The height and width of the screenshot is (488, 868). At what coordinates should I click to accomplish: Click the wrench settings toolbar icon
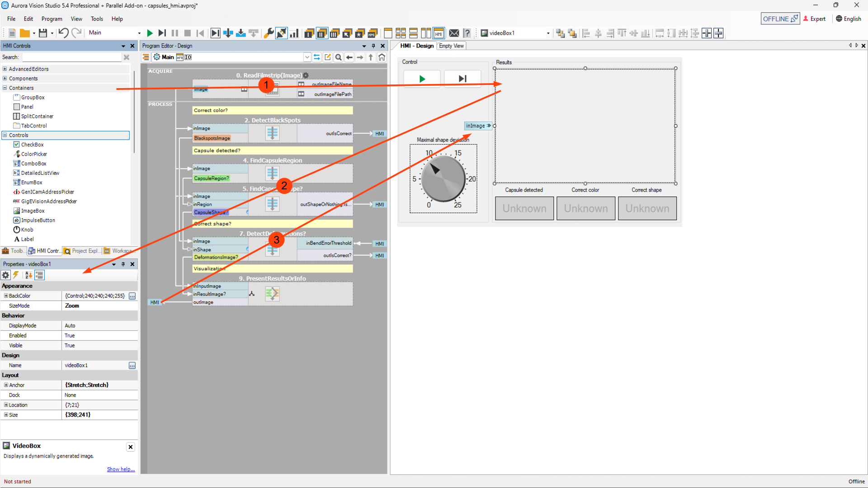pyautogui.click(x=269, y=33)
